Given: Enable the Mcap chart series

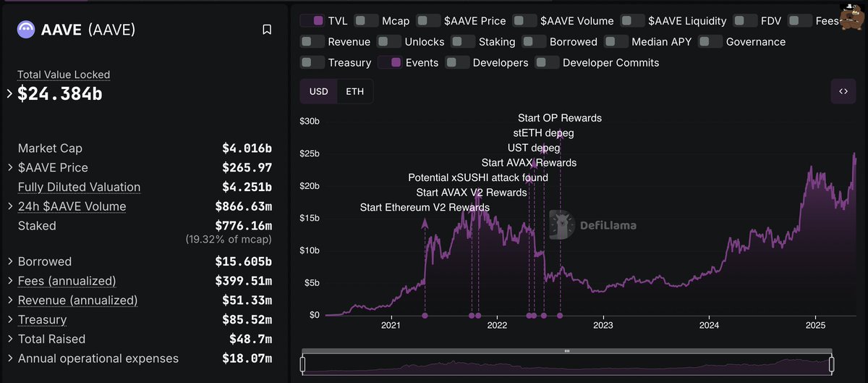Looking at the screenshot, I should [x=366, y=21].
